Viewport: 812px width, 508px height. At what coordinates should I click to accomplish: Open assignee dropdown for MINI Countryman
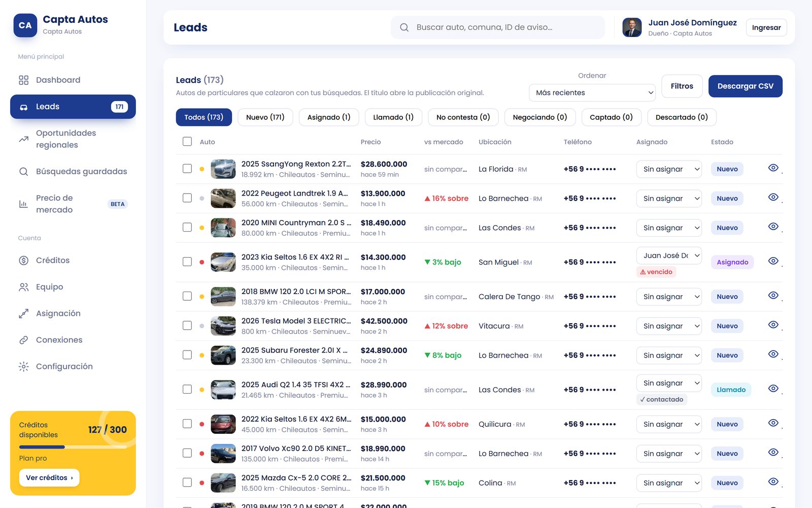click(x=669, y=228)
